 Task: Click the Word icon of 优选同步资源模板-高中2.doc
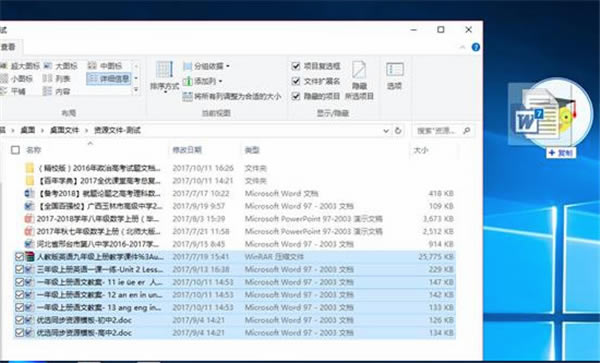pos(29,332)
